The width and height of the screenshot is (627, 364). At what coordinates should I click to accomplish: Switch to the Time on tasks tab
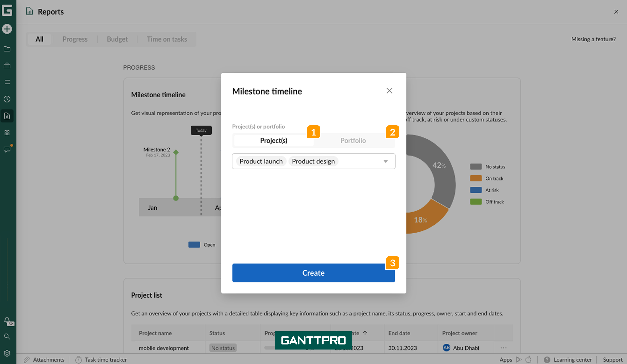167,39
